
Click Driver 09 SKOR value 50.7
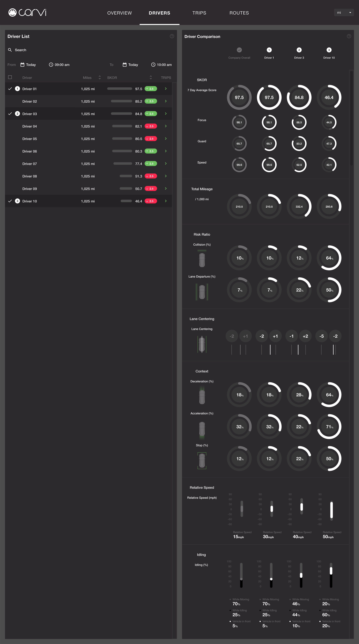(x=139, y=189)
